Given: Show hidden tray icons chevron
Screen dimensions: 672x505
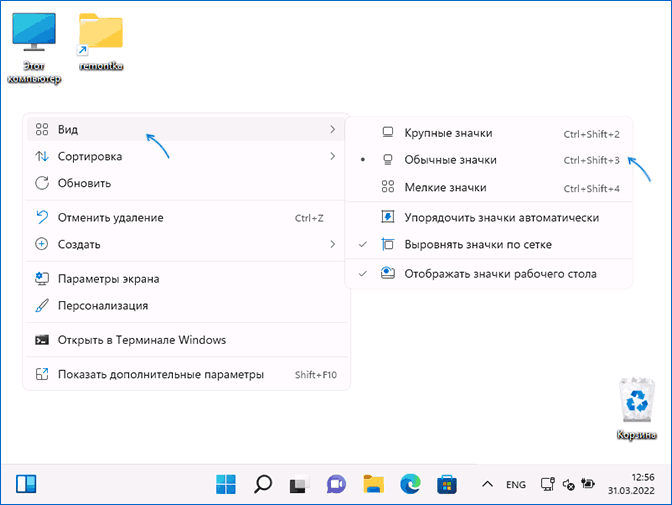Looking at the screenshot, I should click(x=487, y=484).
